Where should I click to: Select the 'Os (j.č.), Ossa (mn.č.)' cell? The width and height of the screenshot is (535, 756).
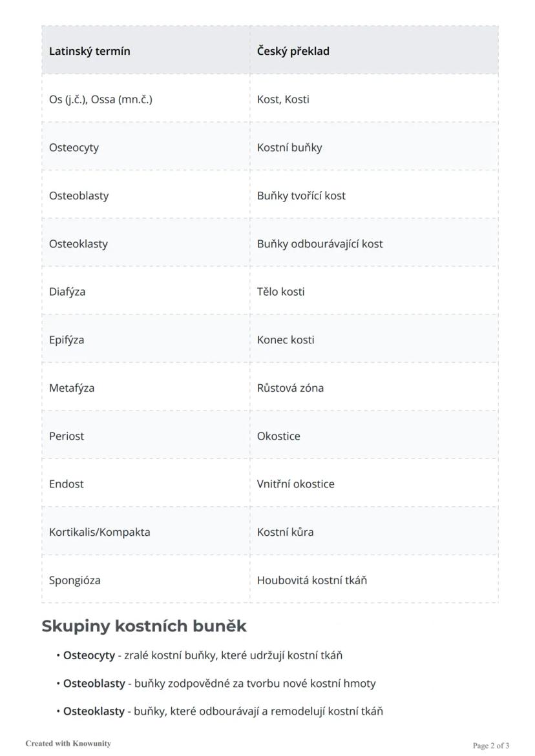tap(101, 99)
